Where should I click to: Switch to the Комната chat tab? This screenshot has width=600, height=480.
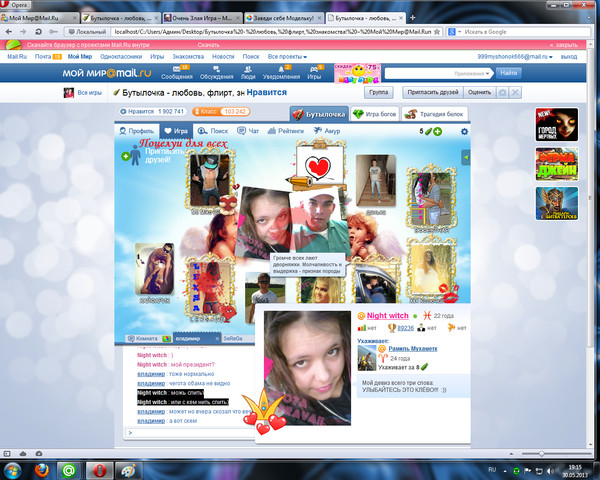tap(147, 339)
